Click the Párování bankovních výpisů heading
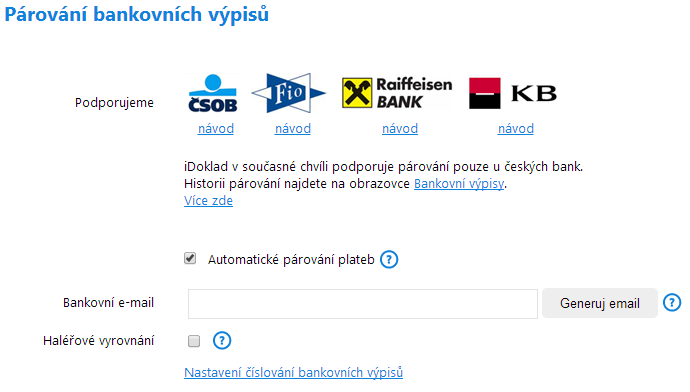The width and height of the screenshot is (690, 392). 136,14
